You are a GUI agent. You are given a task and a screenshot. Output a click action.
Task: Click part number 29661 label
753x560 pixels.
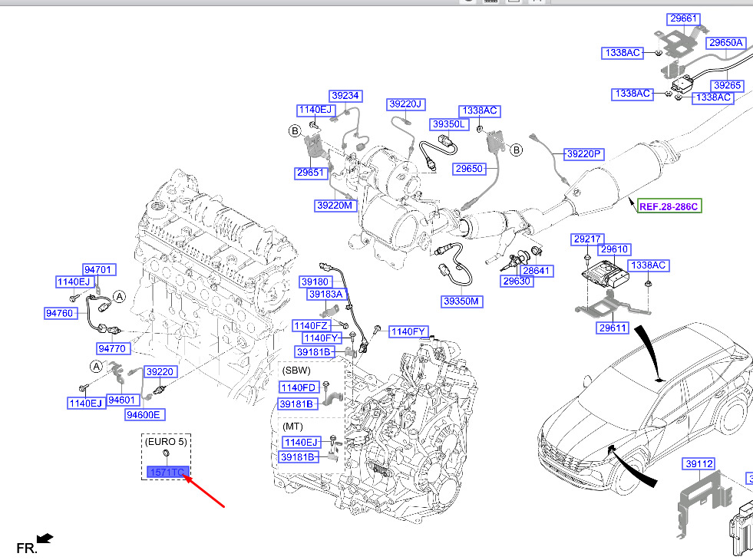point(683,18)
